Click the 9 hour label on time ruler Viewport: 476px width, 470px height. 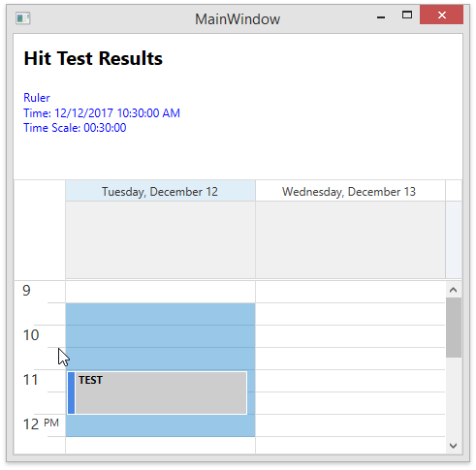click(x=26, y=290)
